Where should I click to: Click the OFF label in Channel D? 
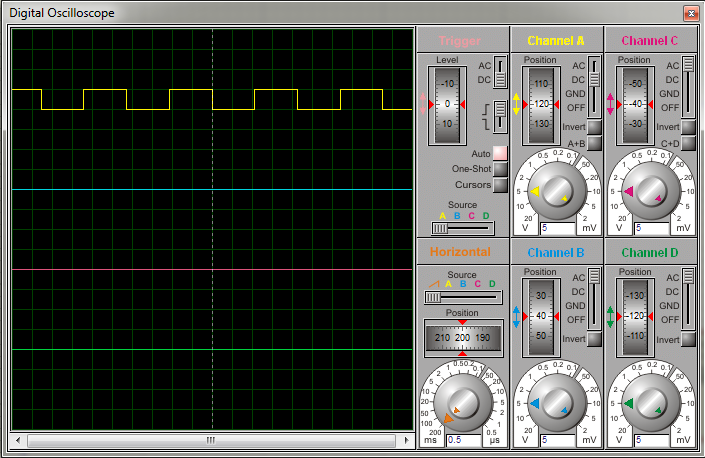coord(670,320)
